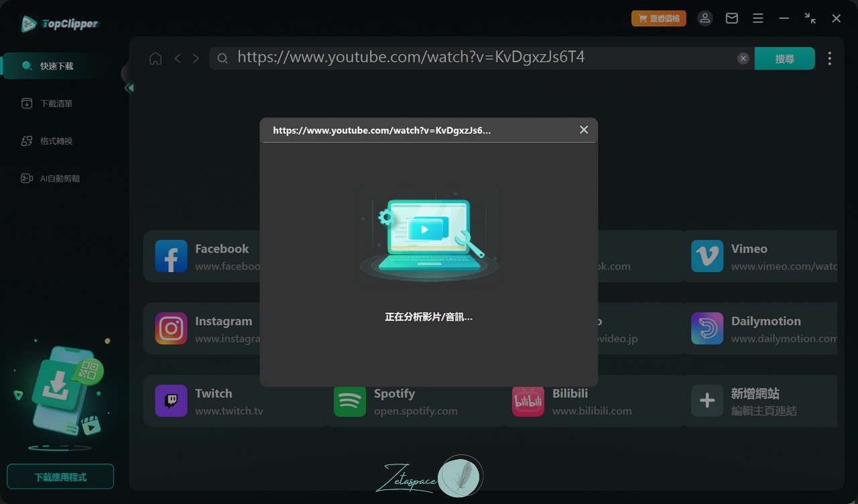Click the 搜尋 search button

[784, 58]
